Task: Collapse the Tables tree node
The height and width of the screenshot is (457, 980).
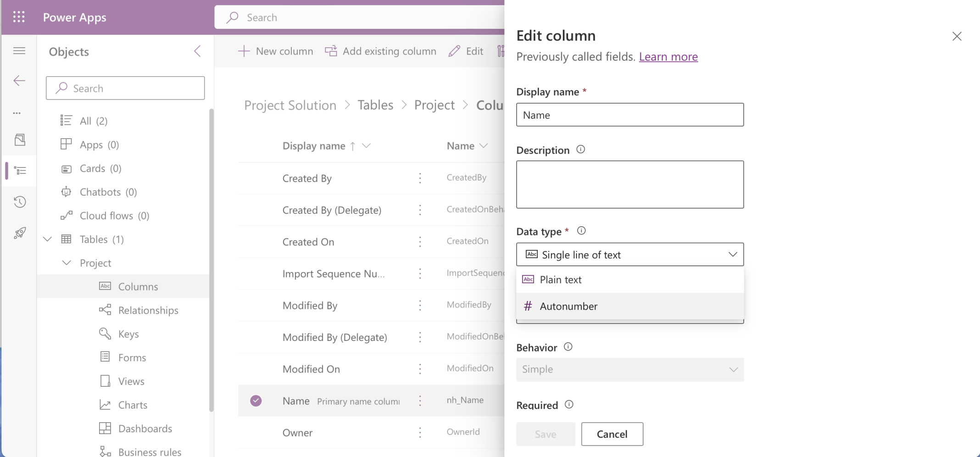Action: [x=48, y=239]
